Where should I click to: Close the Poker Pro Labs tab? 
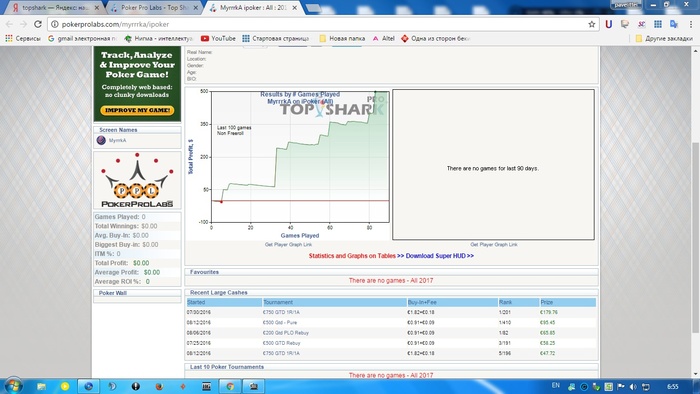pyautogui.click(x=196, y=8)
